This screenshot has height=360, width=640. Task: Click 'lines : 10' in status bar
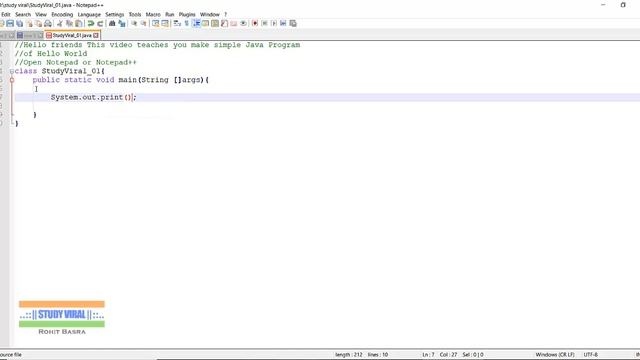pyautogui.click(x=378, y=355)
